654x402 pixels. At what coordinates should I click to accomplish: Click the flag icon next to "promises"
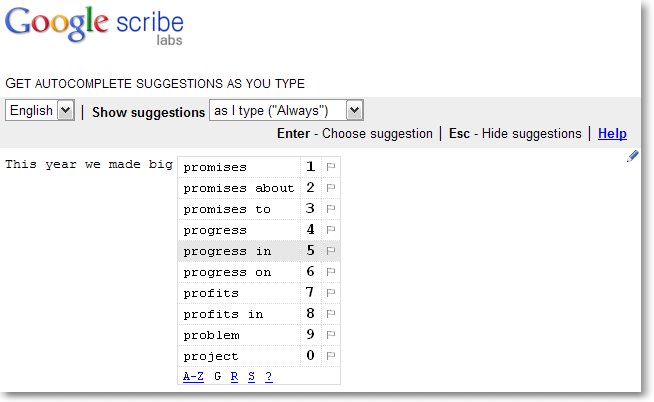[x=331, y=167]
